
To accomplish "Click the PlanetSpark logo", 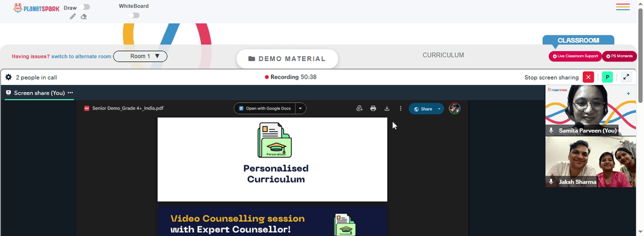I will pyautogui.click(x=36, y=8).
